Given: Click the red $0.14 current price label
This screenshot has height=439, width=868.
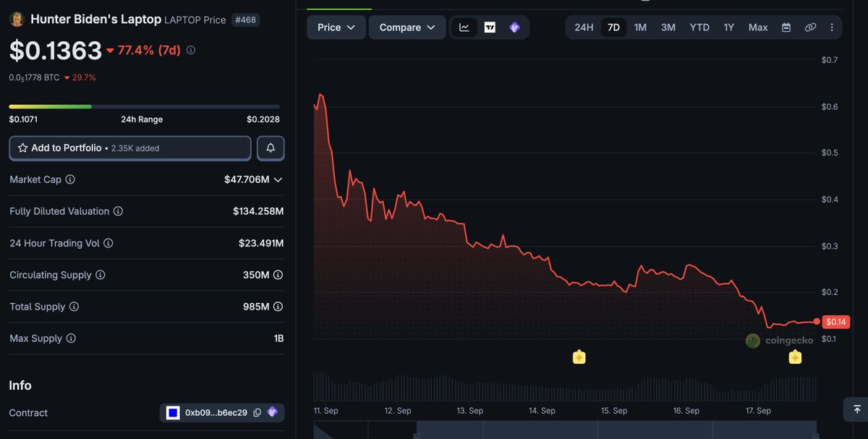Looking at the screenshot, I should [x=835, y=322].
